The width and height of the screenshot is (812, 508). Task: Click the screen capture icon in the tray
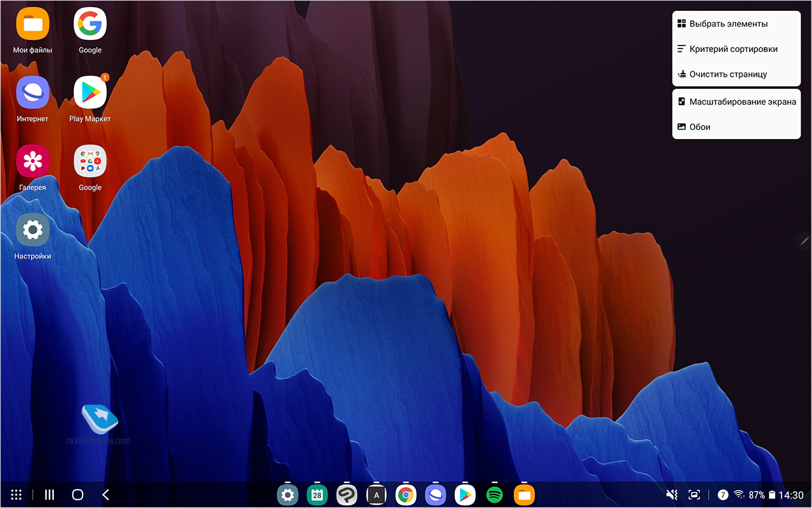[x=695, y=495]
